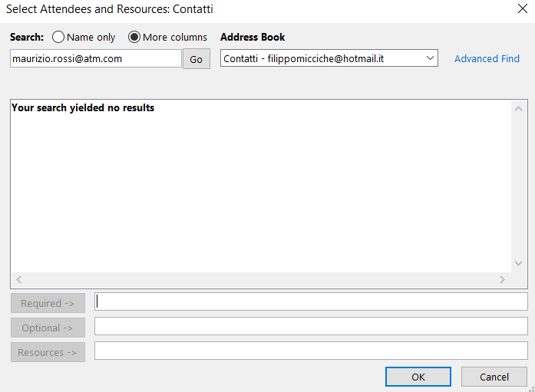Click the horizontal scroll right arrow
The image size is (535, 392).
point(502,279)
